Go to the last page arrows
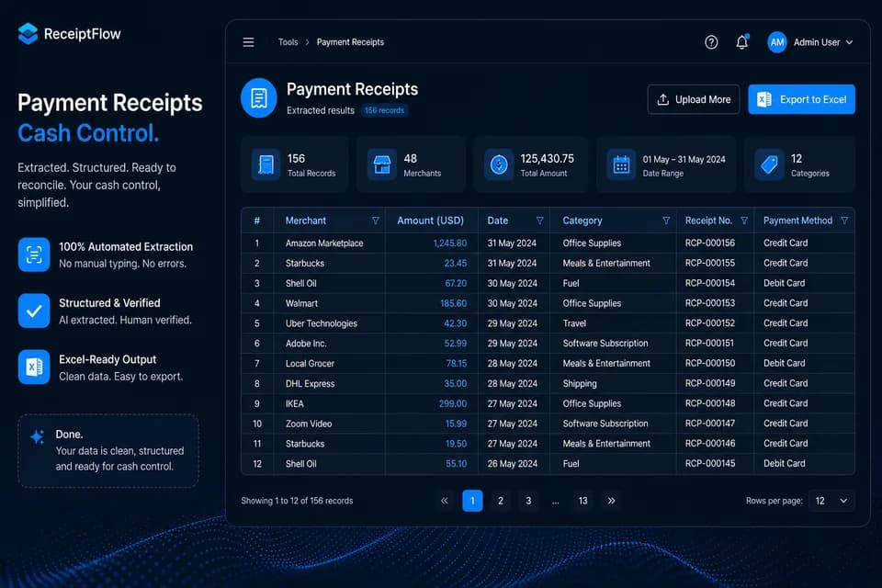The height and width of the screenshot is (588, 882). click(x=612, y=500)
